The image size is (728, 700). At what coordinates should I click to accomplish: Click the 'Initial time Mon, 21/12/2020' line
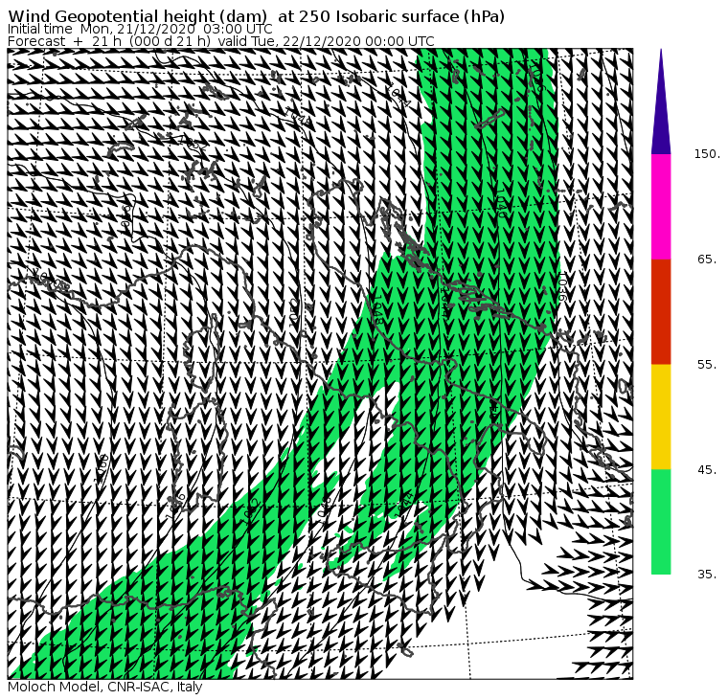click(x=140, y=29)
